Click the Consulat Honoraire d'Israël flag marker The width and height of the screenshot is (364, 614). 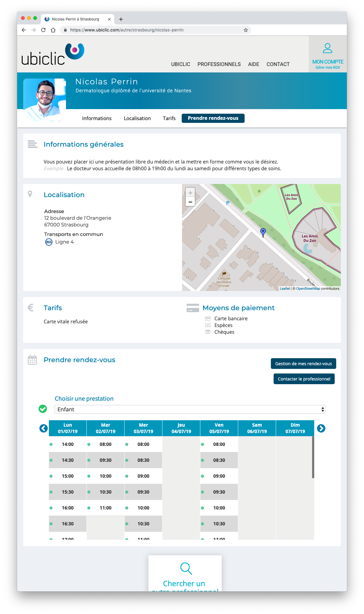point(224,274)
